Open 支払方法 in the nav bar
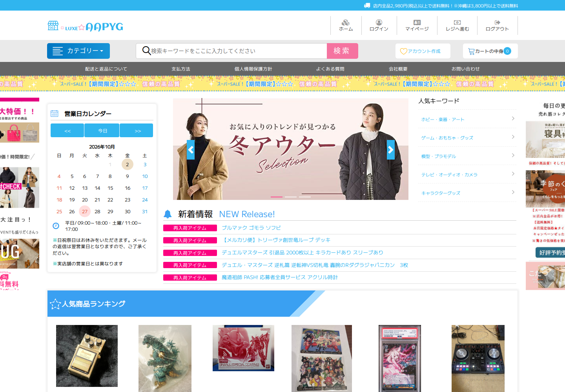The image size is (565, 392). point(181,69)
